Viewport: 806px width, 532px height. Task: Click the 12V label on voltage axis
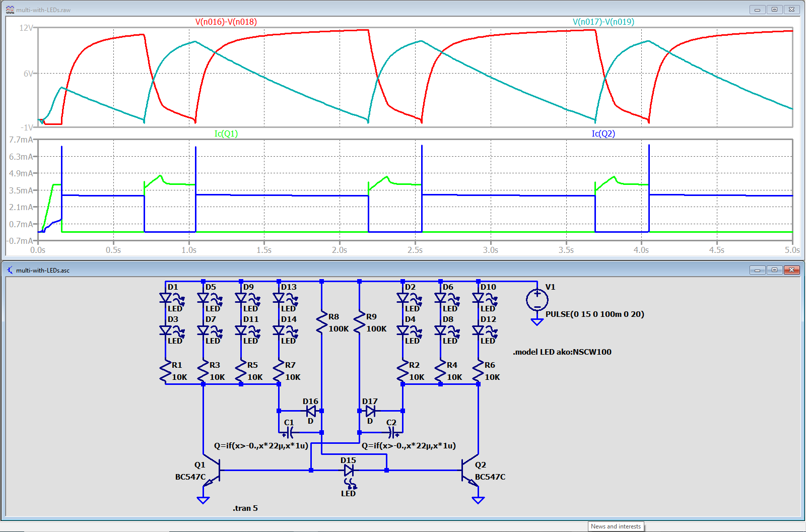(x=26, y=28)
